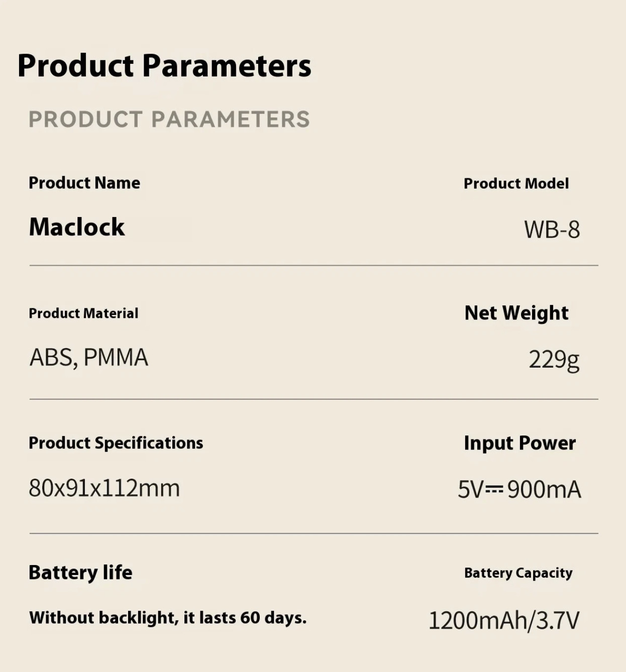Click the "80x91x112mm" dimensions value
The height and width of the screenshot is (672, 626).
[x=104, y=488]
